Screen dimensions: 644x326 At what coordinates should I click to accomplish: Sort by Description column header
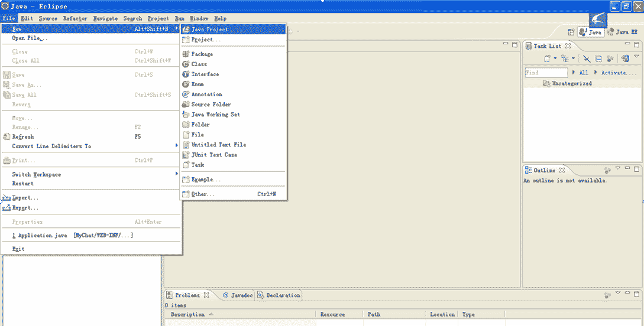tap(240, 315)
